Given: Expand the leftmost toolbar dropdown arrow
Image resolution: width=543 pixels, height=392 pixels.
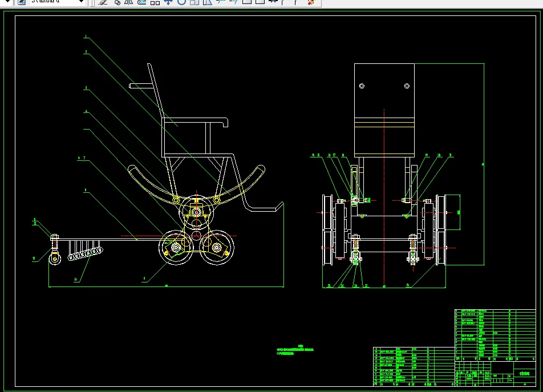Looking at the screenshot, I should 7,2.
